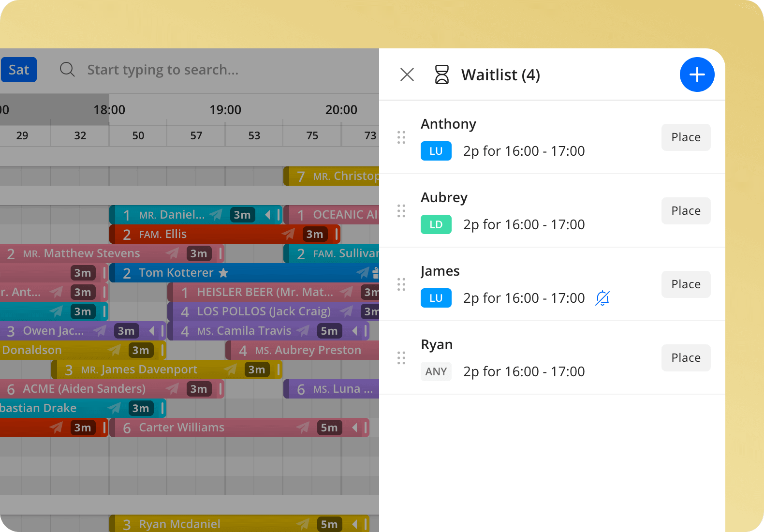
Task: Click the 19:00 time header
Action: click(x=225, y=110)
